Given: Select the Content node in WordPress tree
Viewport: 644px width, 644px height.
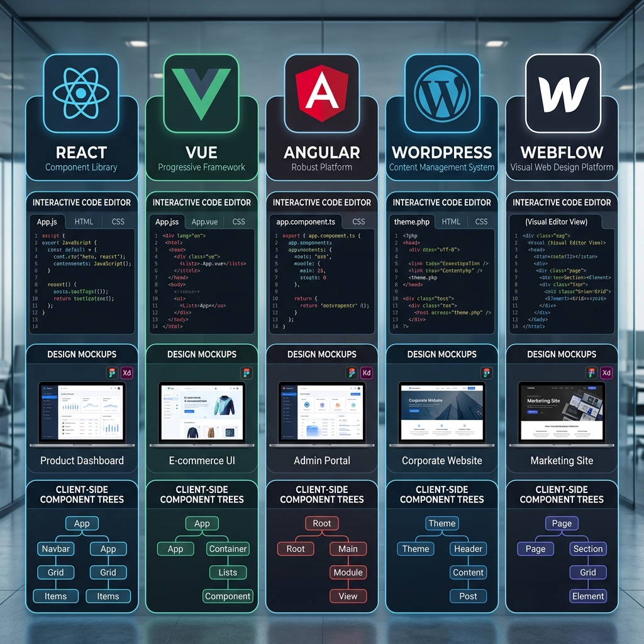Looking at the screenshot, I should (468, 572).
